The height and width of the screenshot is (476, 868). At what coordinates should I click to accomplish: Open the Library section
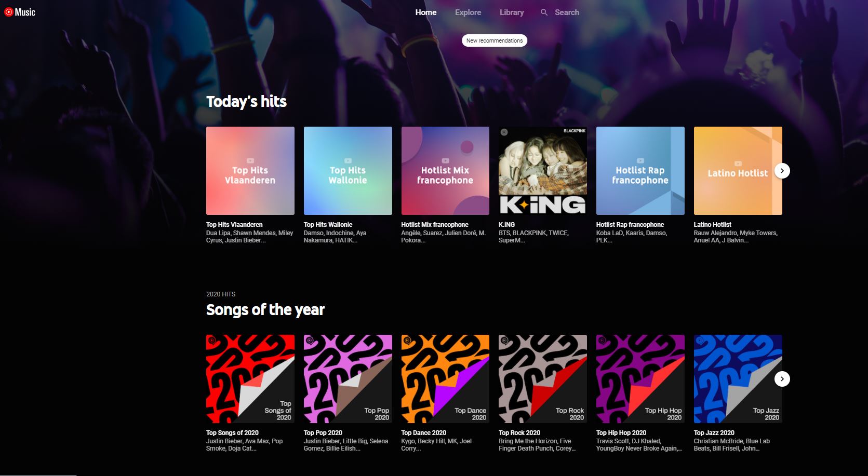point(511,12)
